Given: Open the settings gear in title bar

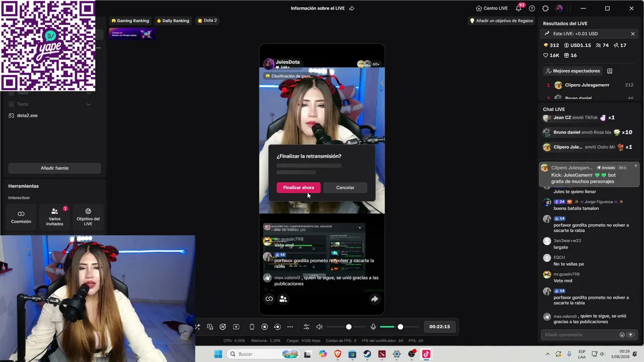Looking at the screenshot, I should (545, 9).
